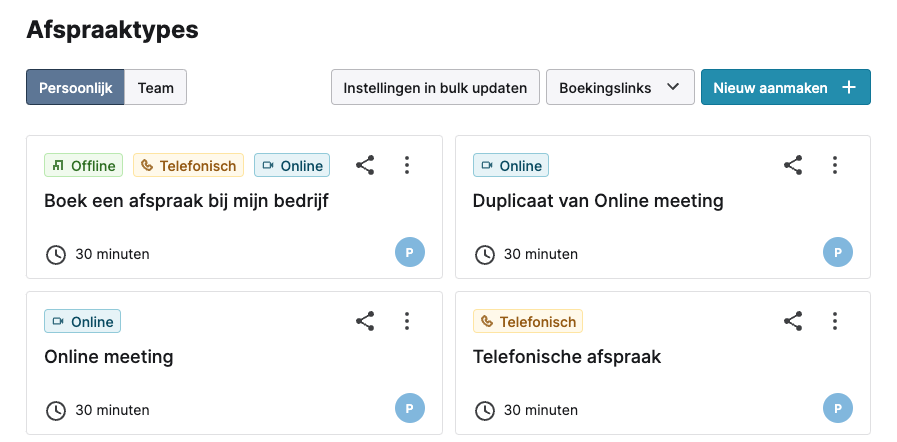Share the 'Boek een afspraak bij mijn bedrijf' card
This screenshot has height=442, width=897.
click(x=365, y=165)
